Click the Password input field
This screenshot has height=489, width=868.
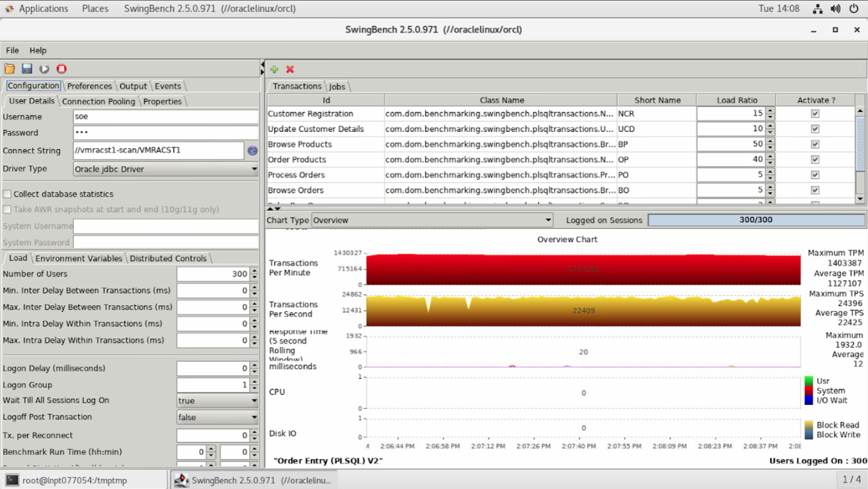[x=165, y=133]
